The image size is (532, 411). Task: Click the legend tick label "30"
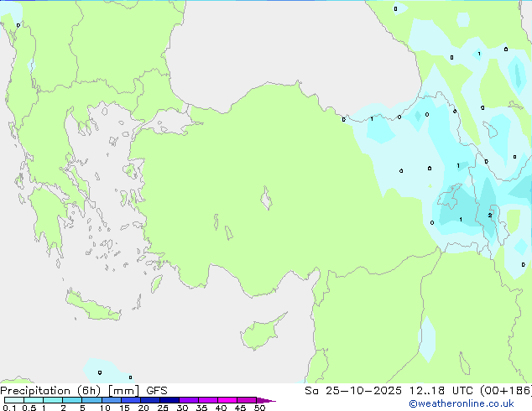click(x=182, y=408)
